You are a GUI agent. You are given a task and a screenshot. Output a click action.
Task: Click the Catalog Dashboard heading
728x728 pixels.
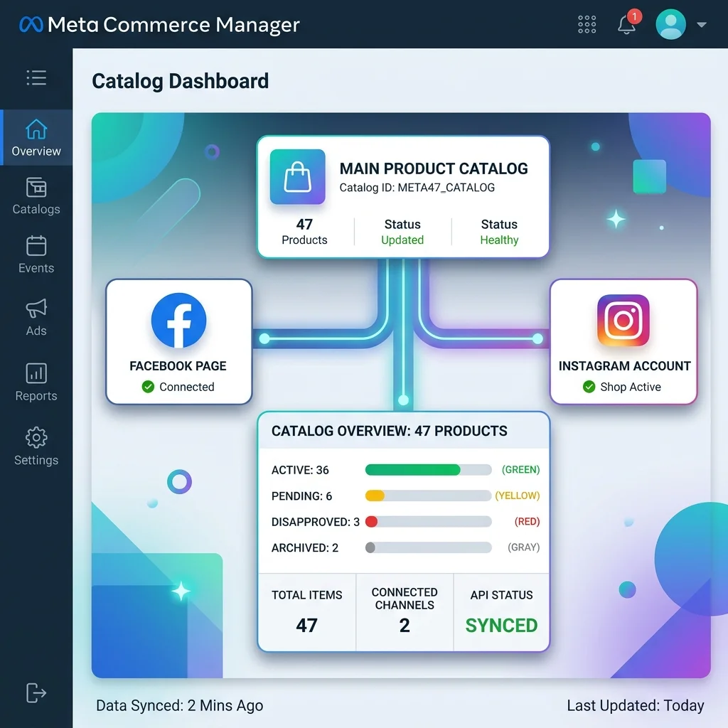180,81
